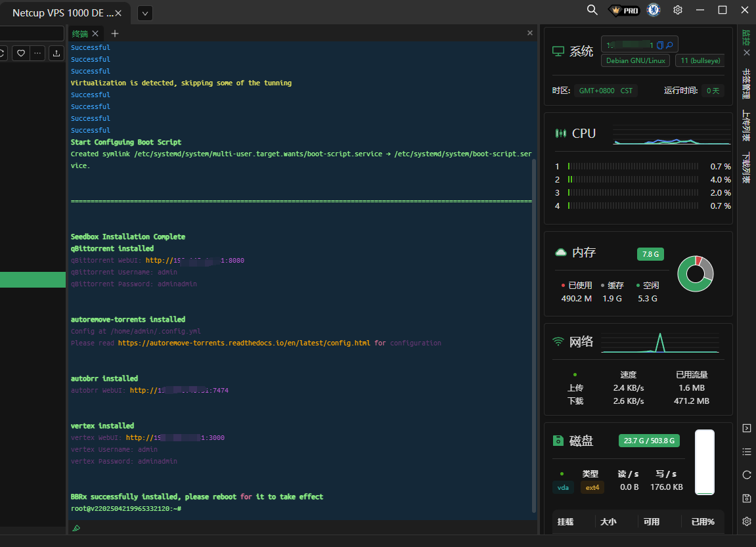Click the upload icon in left toolbar

(x=56, y=53)
